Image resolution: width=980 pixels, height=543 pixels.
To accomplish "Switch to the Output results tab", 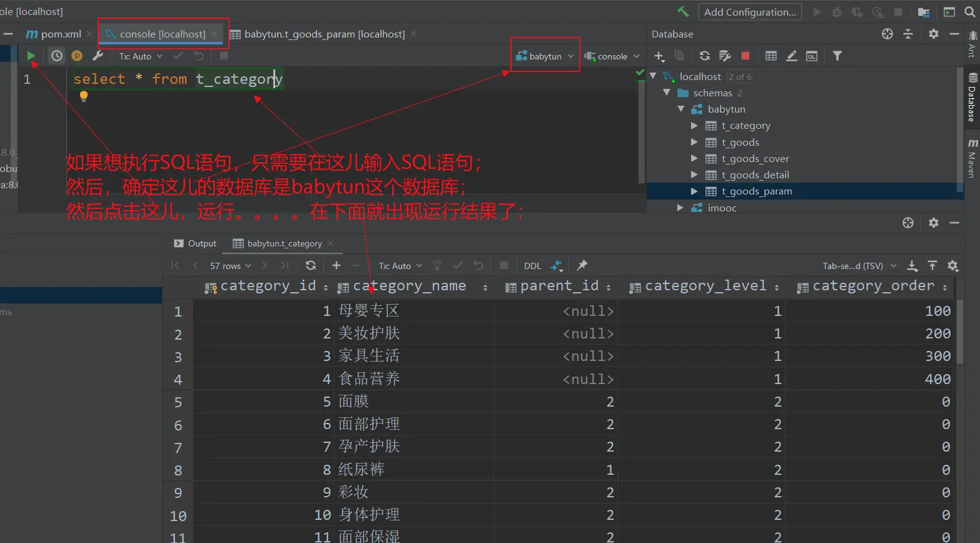I will click(x=195, y=243).
